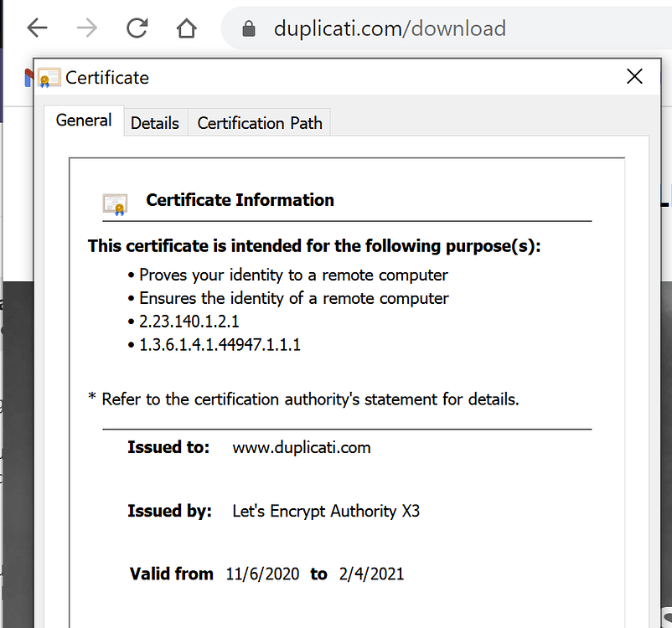Switch to the Details tab
Screen dimensions: 672x628
pyautogui.click(x=155, y=123)
